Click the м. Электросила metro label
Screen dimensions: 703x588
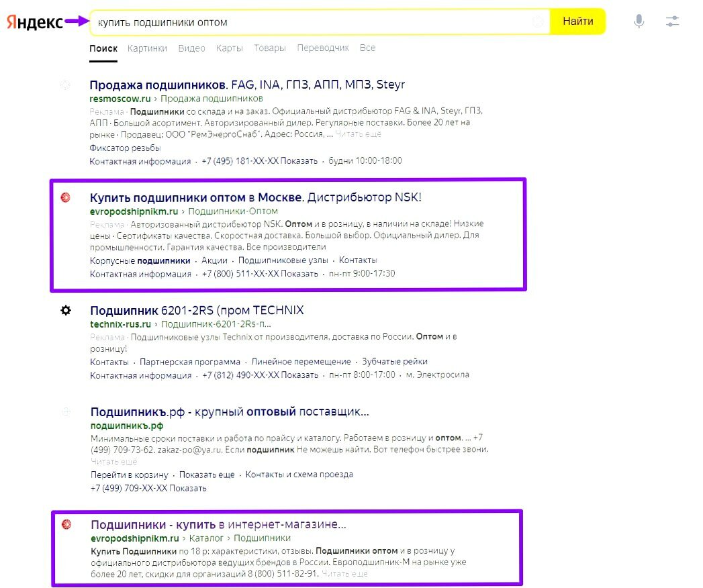click(x=438, y=375)
